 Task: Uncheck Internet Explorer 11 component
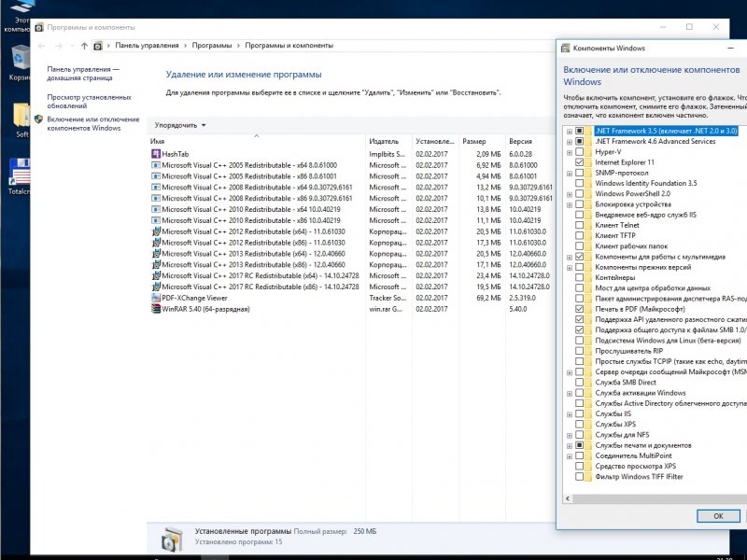pyautogui.click(x=579, y=162)
